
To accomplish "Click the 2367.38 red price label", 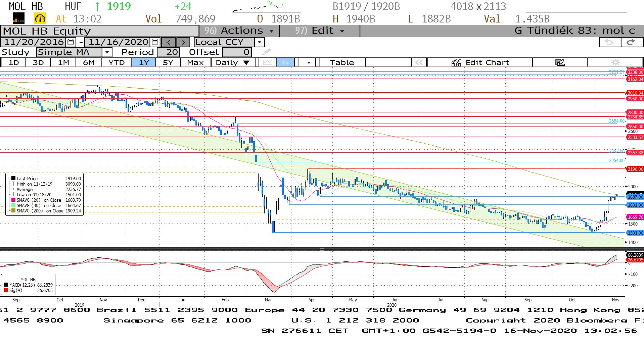I will click(x=635, y=153).
